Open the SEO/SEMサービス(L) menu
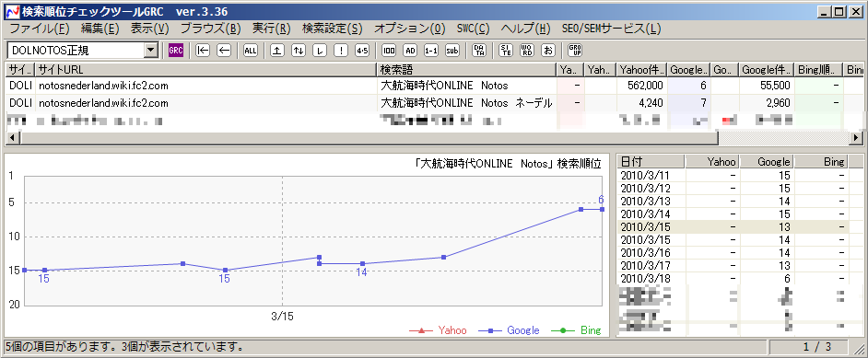Screen dimensions: 868x358 pos(611,29)
